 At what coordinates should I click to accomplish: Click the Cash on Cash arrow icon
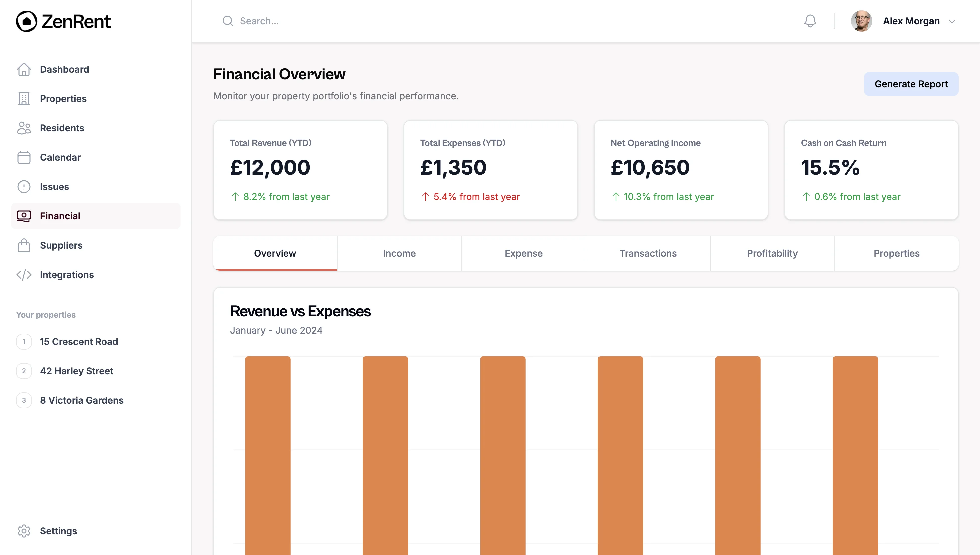coord(806,197)
